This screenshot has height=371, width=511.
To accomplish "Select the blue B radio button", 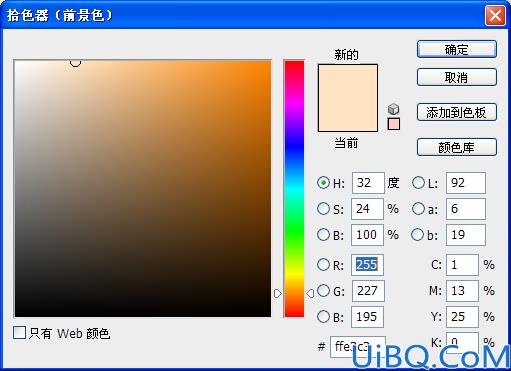I will [323, 317].
